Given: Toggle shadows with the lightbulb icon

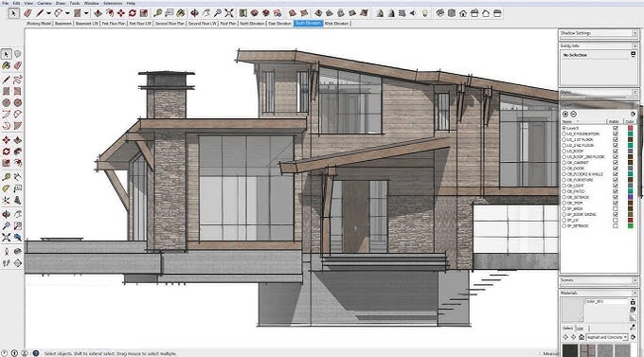Looking at the screenshot, I should click(x=425, y=13).
